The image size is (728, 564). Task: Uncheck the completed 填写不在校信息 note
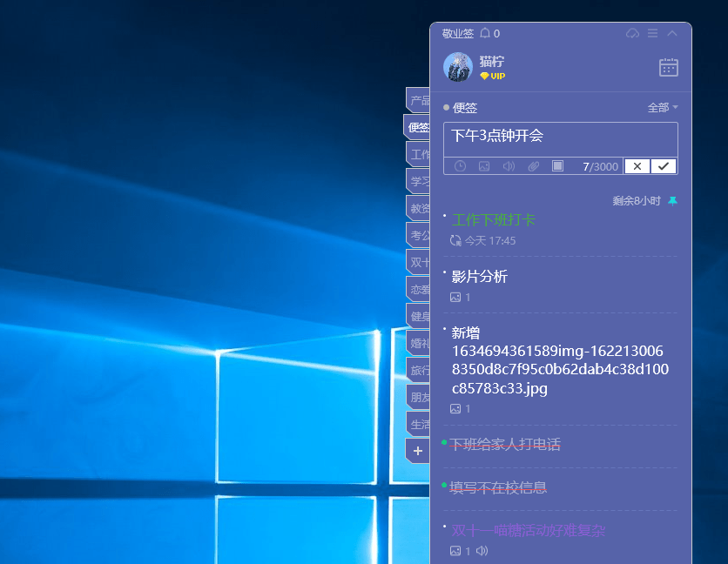click(x=445, y=485)
